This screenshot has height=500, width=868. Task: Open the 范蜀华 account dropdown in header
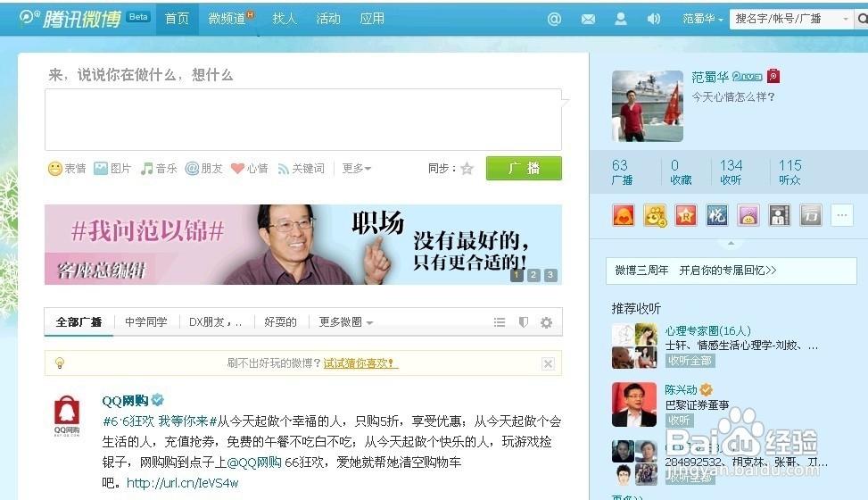click(x=702, y=19)
